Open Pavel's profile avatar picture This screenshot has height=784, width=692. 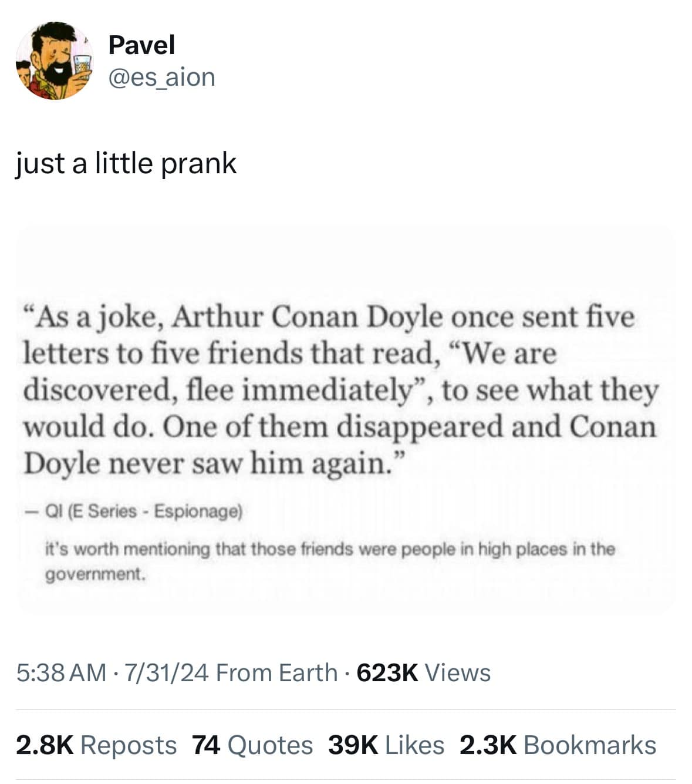[x=53, y=61]
